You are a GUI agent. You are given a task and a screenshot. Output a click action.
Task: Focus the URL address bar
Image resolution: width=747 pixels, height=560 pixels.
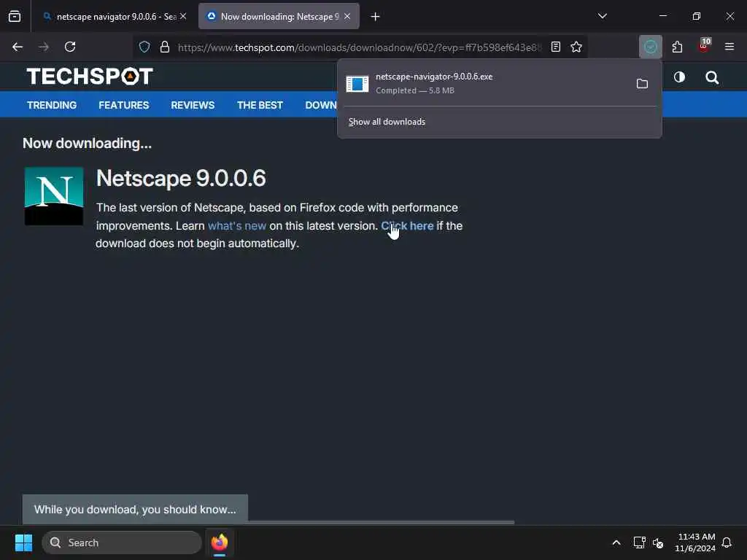click(360, 47)
